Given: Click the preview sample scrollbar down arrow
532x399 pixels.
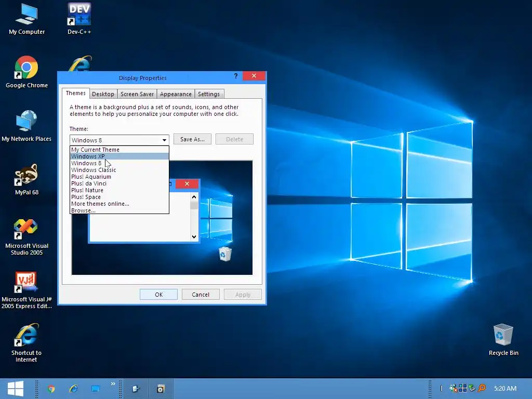Looking at the screenshot, I should [x=194, y=237].
